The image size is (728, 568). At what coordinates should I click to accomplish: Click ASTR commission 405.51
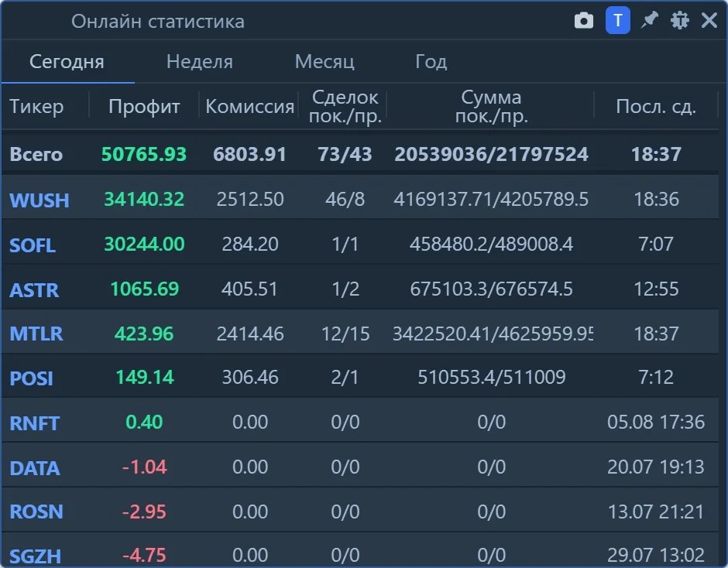click(250, 289)
